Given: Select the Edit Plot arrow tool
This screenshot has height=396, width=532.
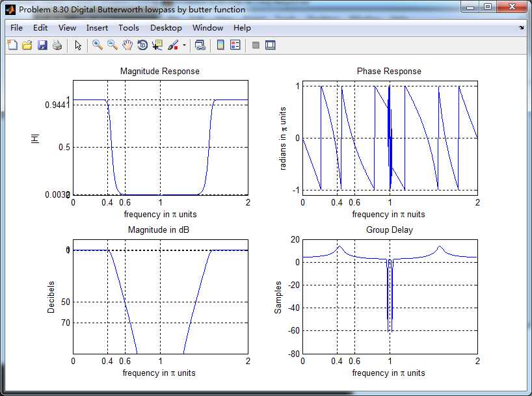Looking at the screenshot, I should (x=78, y=45).
